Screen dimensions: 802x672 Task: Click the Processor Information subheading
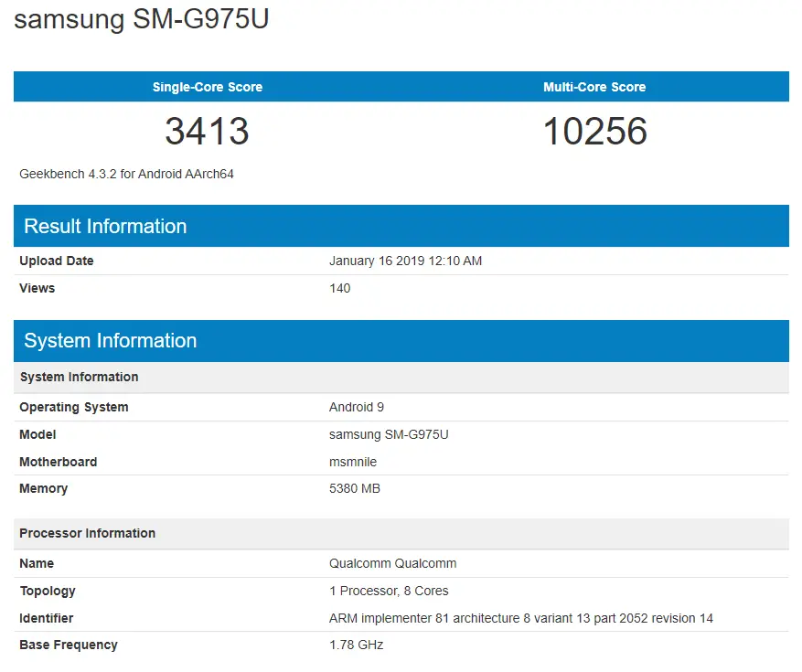tap(88, 533)
